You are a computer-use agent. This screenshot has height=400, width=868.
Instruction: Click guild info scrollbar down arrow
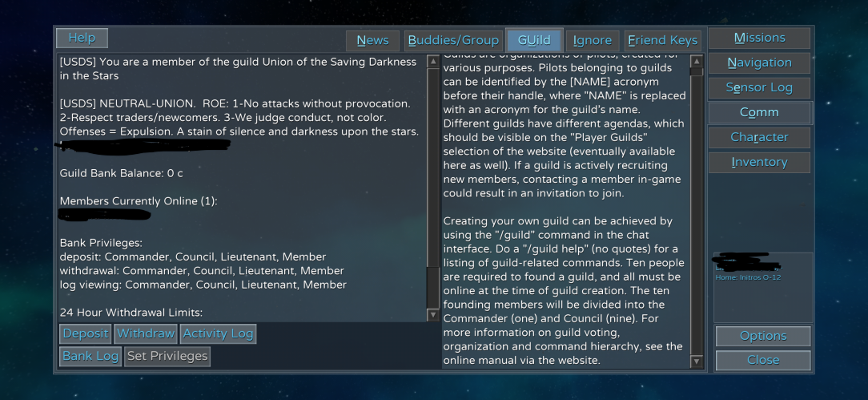click(433, 315)
